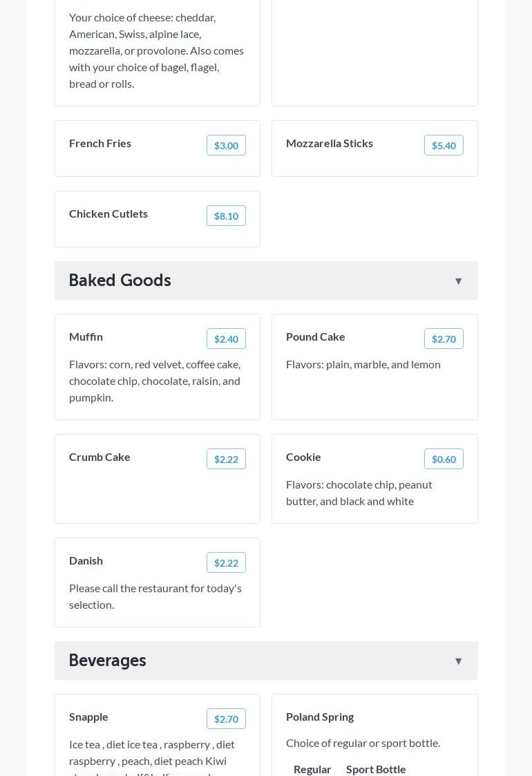This screenshot has width=532, height=776.
Task: Select the Danish item title
Action: (x=86, y=560)
